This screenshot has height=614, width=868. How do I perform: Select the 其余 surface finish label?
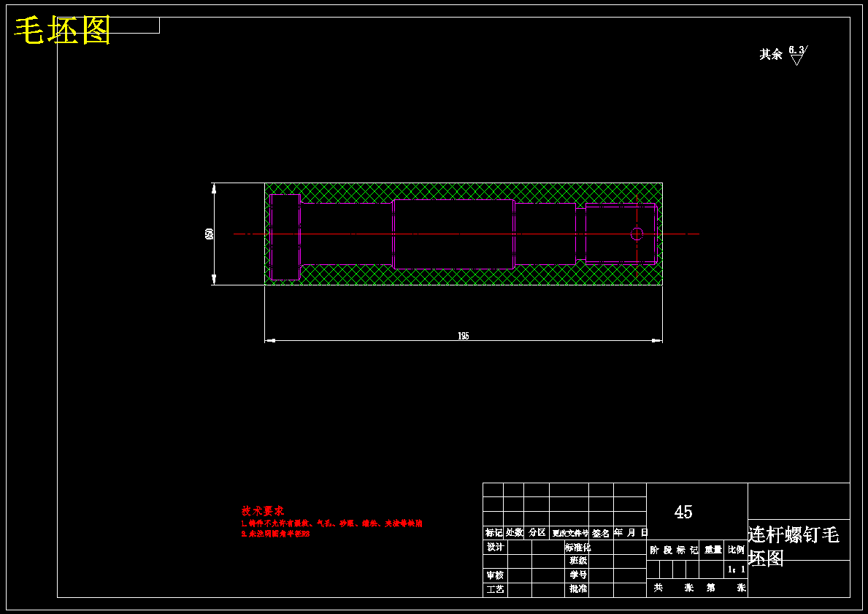click(771, 54)
